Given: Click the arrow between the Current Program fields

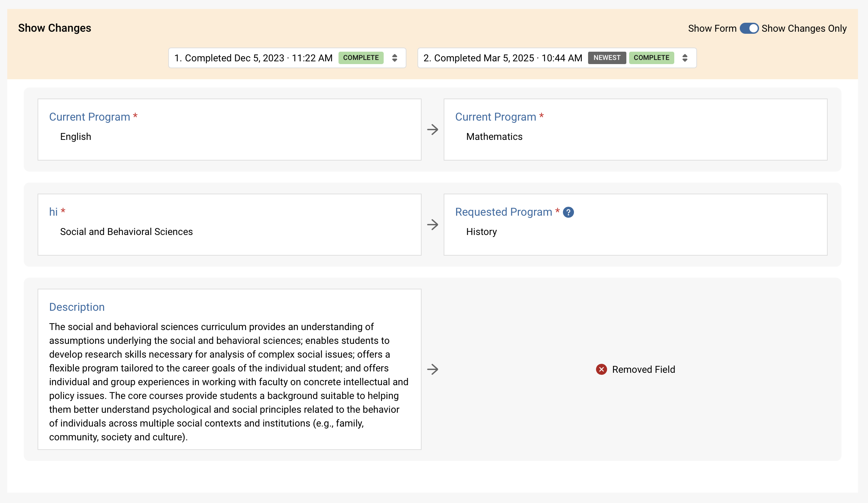Looking at the screenshot, I should point(432,130).
